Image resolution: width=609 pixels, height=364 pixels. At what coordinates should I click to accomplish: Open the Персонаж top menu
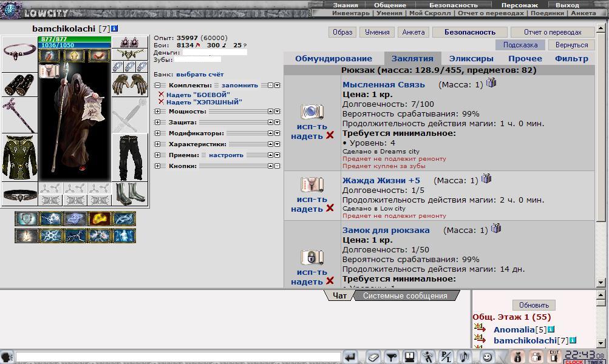[520, 5]
